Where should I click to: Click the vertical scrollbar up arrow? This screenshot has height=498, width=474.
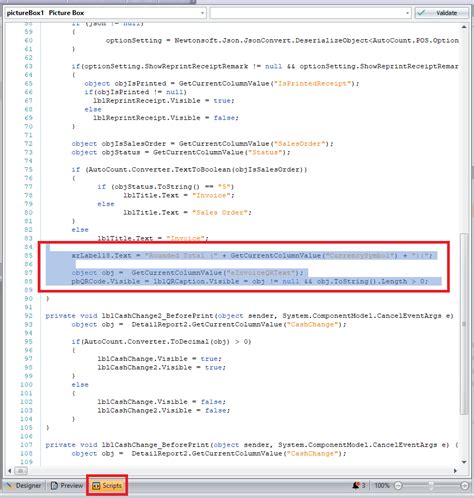click(x=464, y=27)
